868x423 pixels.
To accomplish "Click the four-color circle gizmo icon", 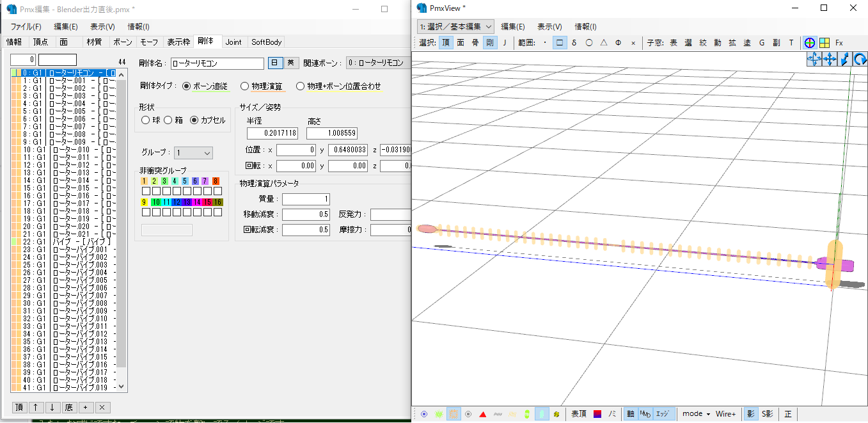I will (810, 43).
